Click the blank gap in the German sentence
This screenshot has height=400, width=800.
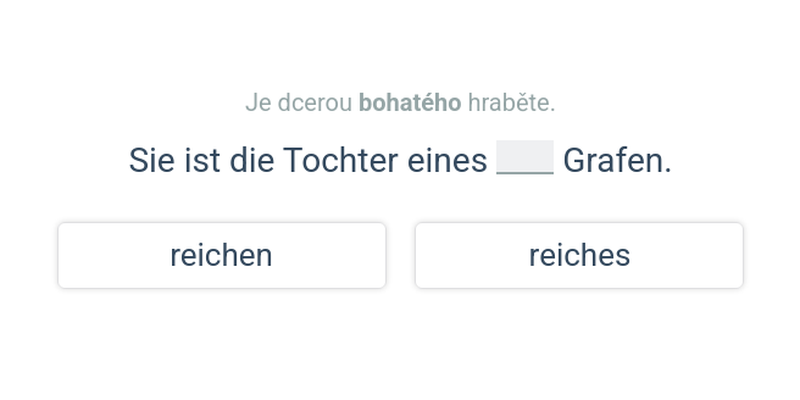pos(525,158)
